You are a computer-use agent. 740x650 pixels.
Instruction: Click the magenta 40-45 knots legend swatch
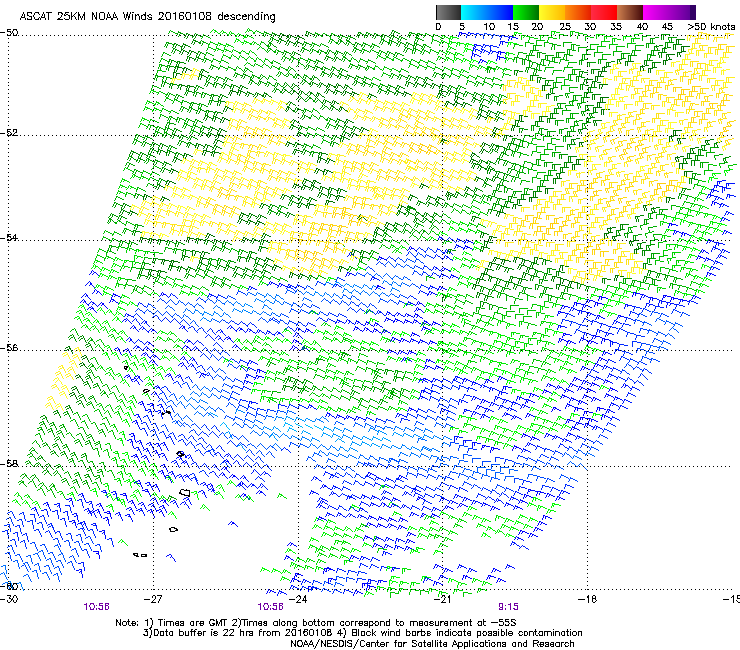[x=656, y=12]
